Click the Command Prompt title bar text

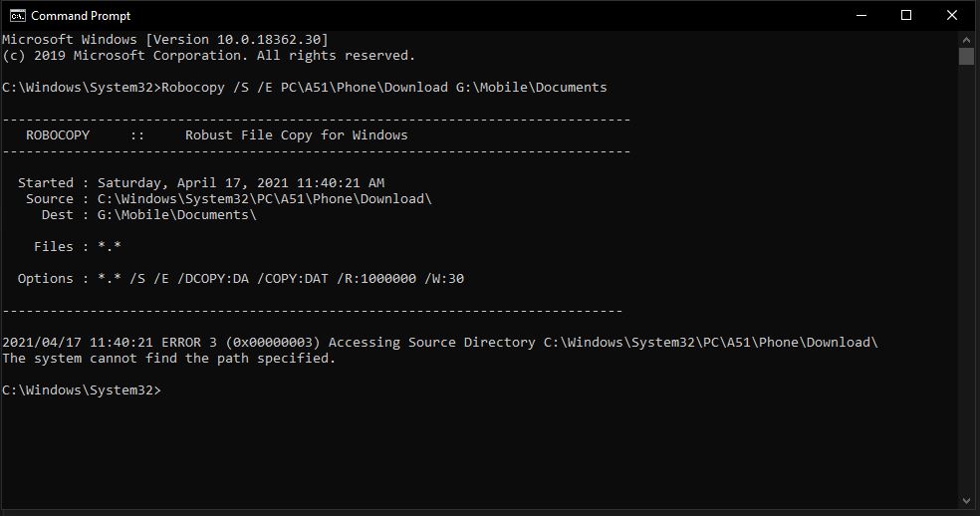(x=81, y=16)
